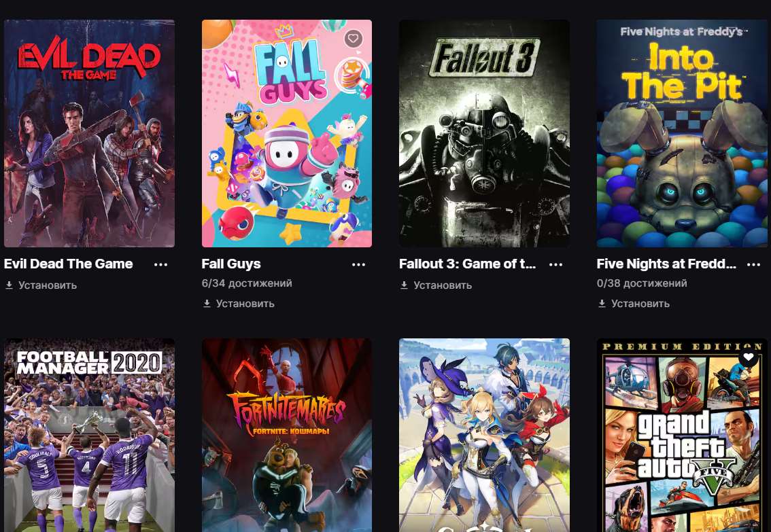Toggle the favorite heart on Grand Theft Auto V cover
Screen dimensions: 771x532
tap(748, 357)
